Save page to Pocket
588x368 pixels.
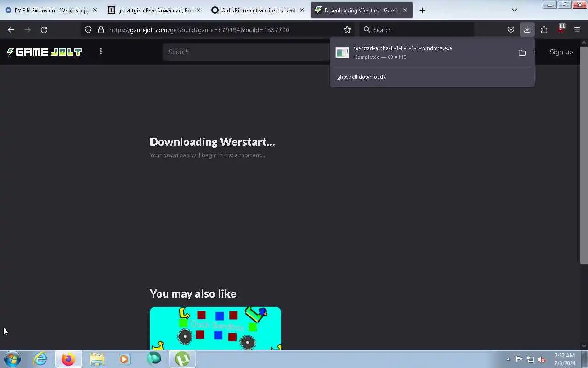[510, 30]
